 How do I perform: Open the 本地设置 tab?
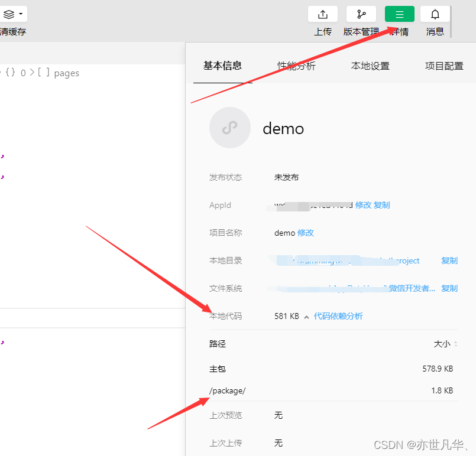[370, 66]
